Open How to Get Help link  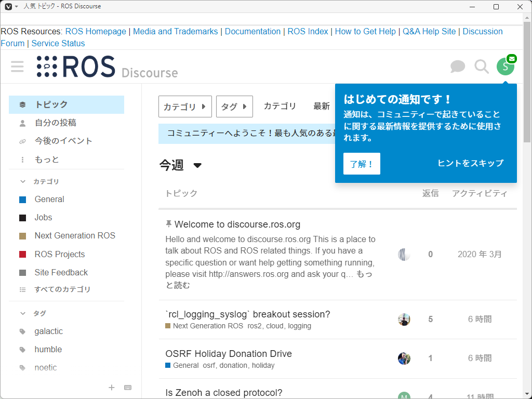[x=365, y=32]
